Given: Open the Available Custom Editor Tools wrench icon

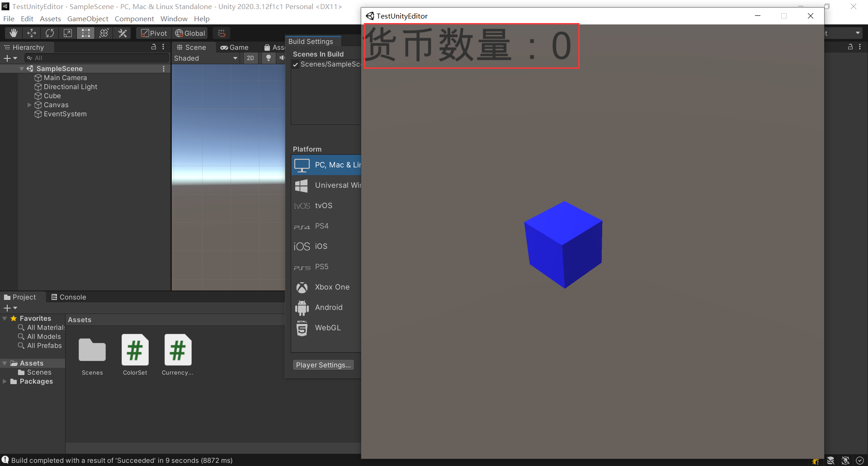Looking at the screenshot, I should point(122,33).
